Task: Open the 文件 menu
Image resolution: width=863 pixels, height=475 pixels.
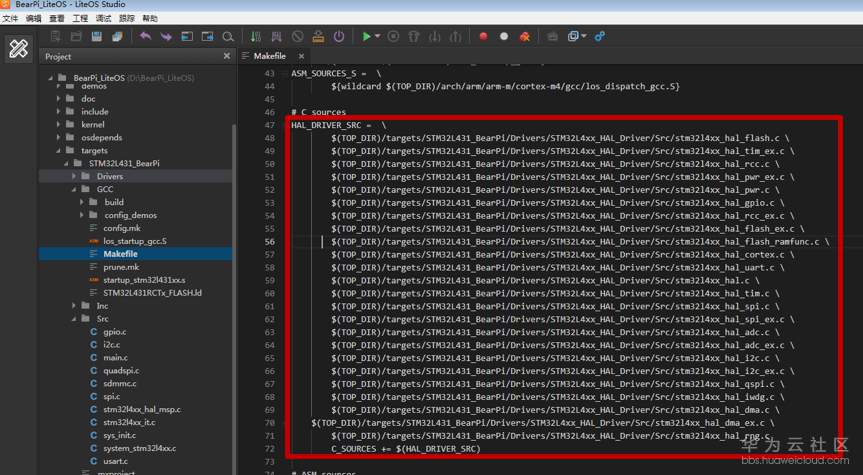Action: point(10,18)
